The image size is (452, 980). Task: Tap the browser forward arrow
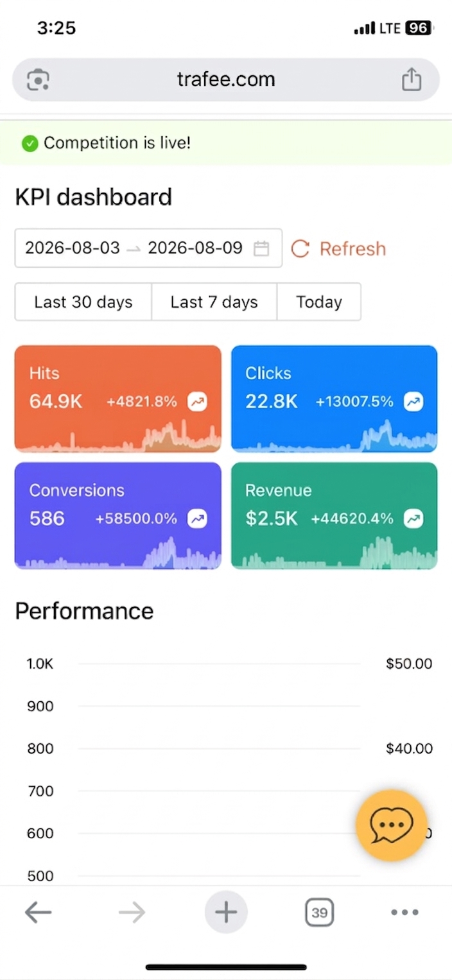pyautogui.click(x=132, y=912)
